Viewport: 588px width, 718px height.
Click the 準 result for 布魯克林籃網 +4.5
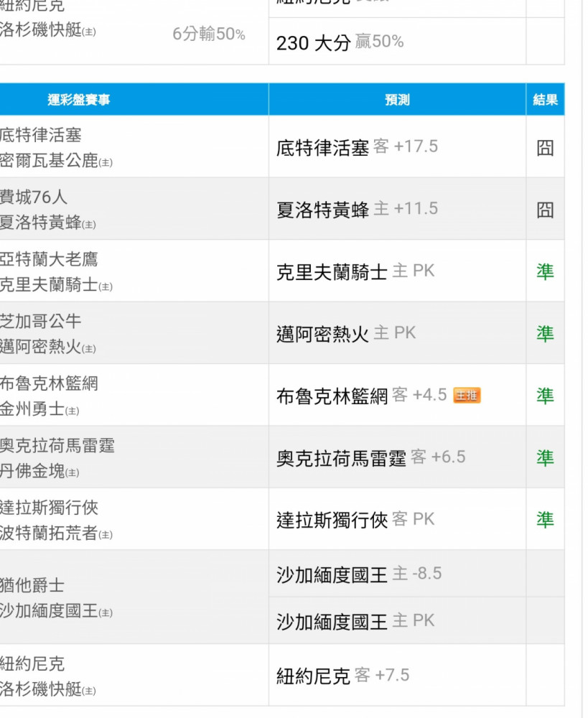point(545,396)
